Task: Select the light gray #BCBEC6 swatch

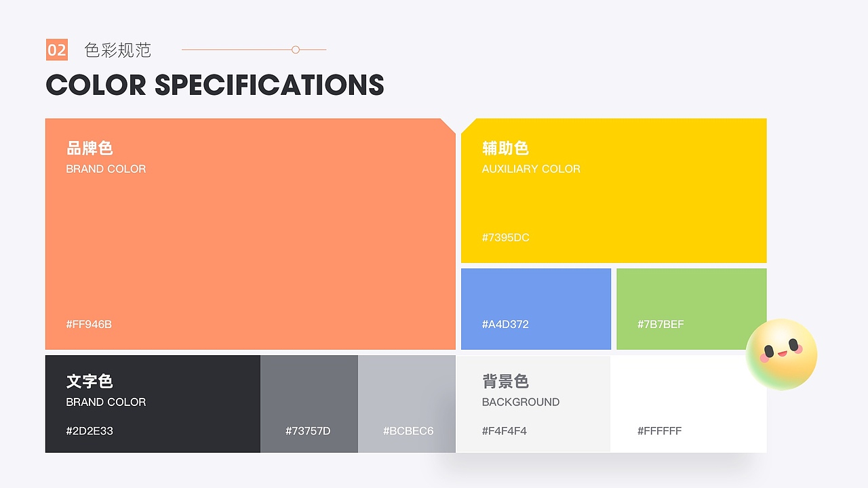Action: click(x=407, y=403)
